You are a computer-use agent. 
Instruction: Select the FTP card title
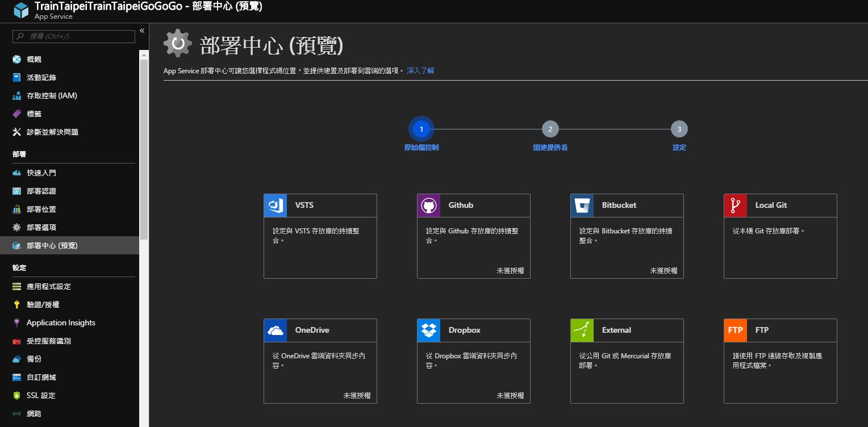click(762, 330)
